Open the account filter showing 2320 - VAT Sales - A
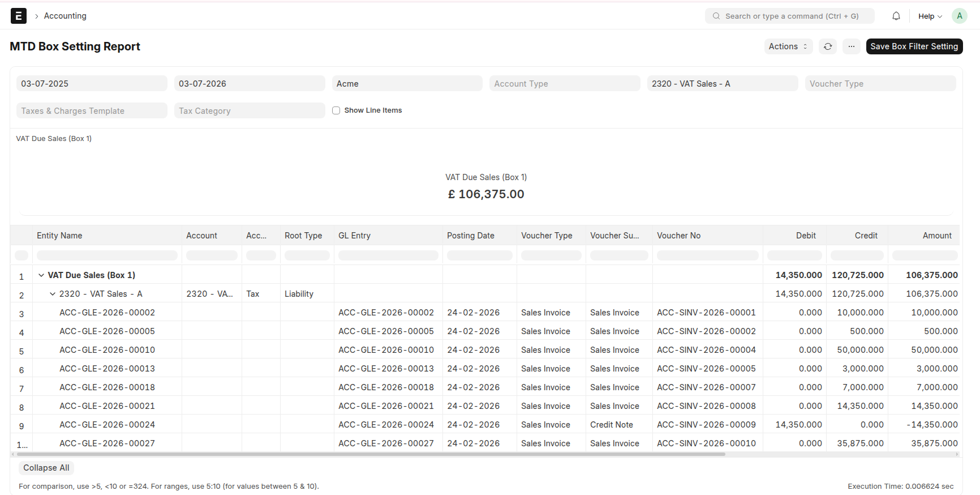 [723, 83]
